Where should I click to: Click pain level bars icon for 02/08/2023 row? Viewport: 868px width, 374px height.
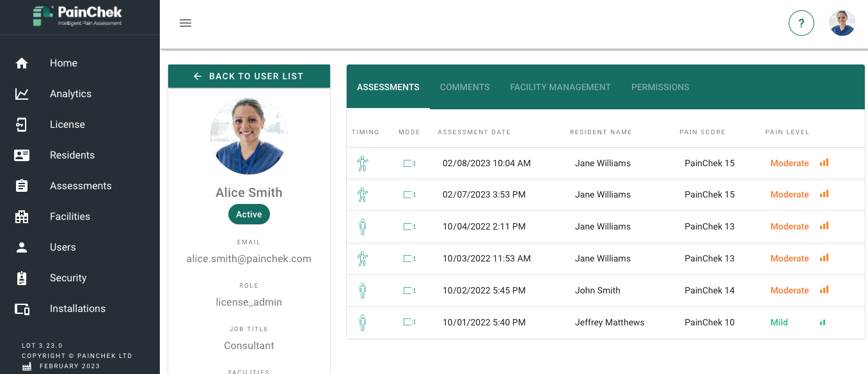[825, 162]
